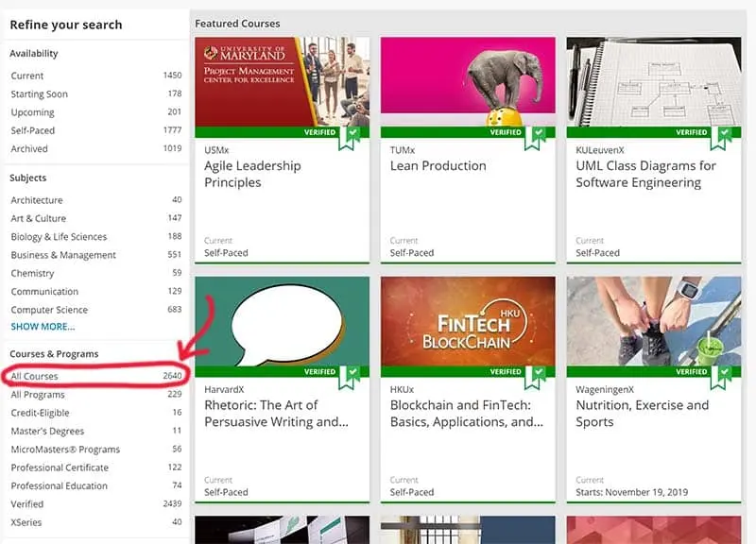Filter by XSeries programs
The width and height of the screenshot is (756, 544).
96,523
